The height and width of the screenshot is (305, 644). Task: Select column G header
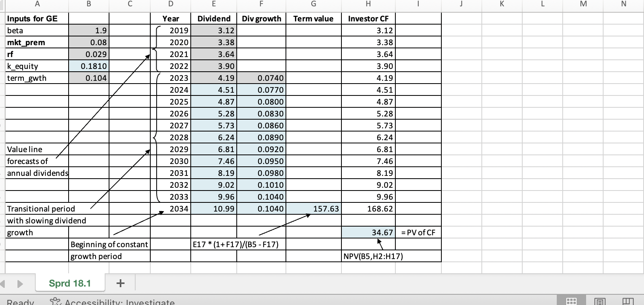tap(314, 4)
